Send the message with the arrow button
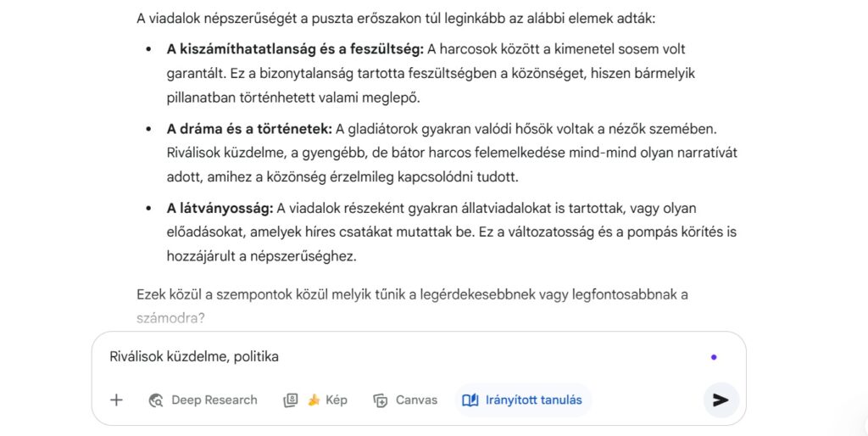868x436 pixels. tap(721, 400)
